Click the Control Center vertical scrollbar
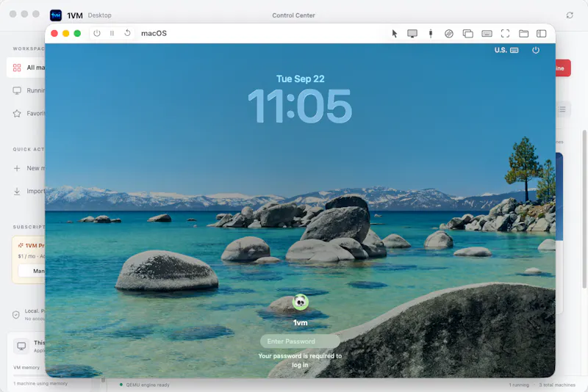 [584, 210]
